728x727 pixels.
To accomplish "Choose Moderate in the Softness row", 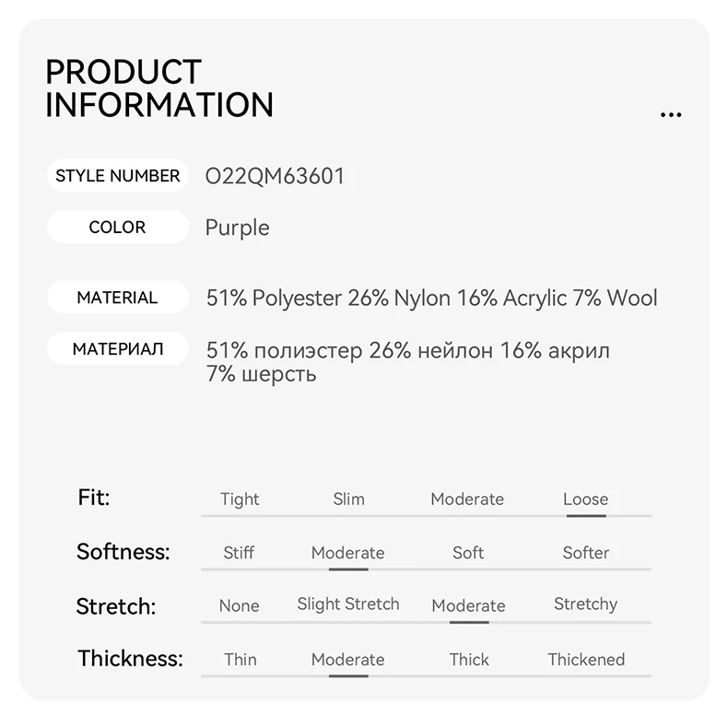I will [x=347, y=553].
